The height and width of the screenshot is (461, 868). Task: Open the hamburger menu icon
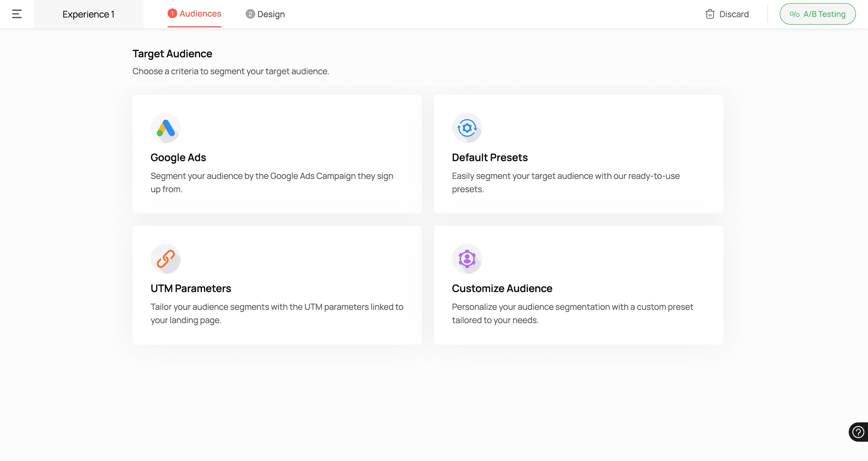tap(17, 14)
